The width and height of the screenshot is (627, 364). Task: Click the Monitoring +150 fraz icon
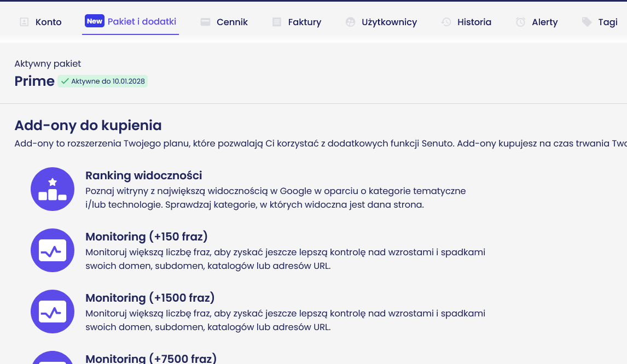pyautogui.click(x=53, y=250)
